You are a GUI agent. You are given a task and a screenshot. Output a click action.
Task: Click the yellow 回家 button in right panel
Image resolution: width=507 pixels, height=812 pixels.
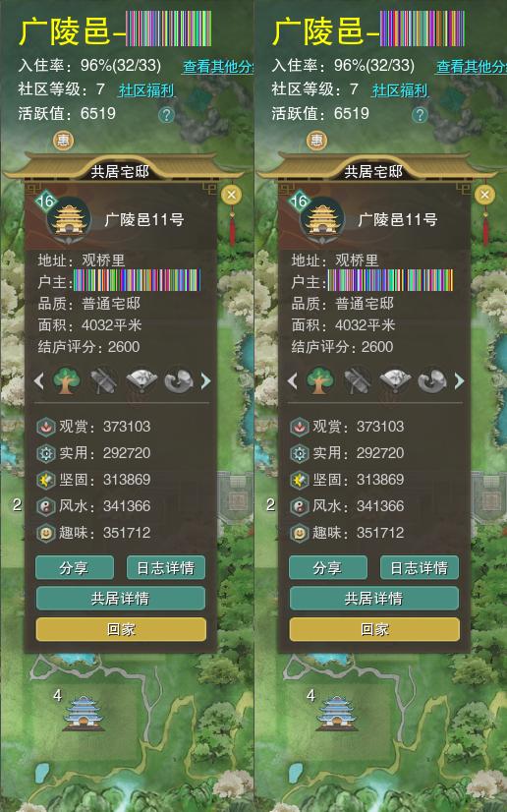click(374, 629)
